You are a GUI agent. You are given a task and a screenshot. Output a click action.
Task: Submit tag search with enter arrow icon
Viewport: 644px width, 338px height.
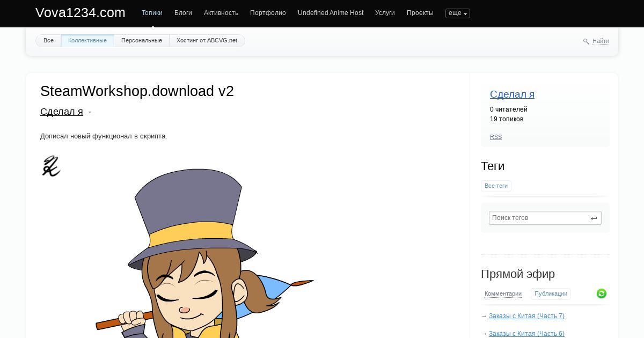(594, 218)
